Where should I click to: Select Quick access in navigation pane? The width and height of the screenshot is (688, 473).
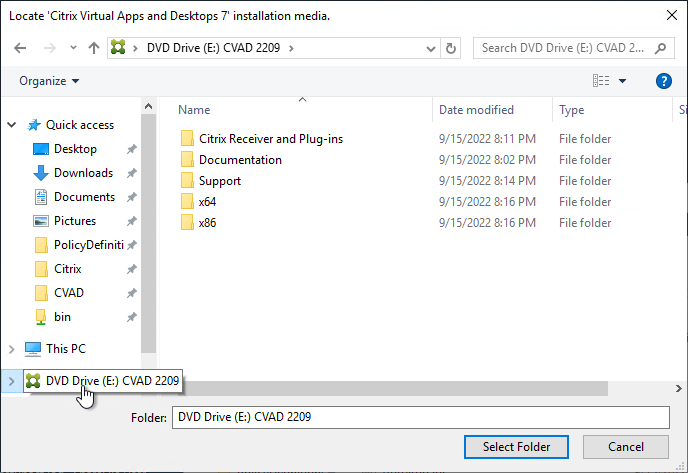tap(80, 125)
